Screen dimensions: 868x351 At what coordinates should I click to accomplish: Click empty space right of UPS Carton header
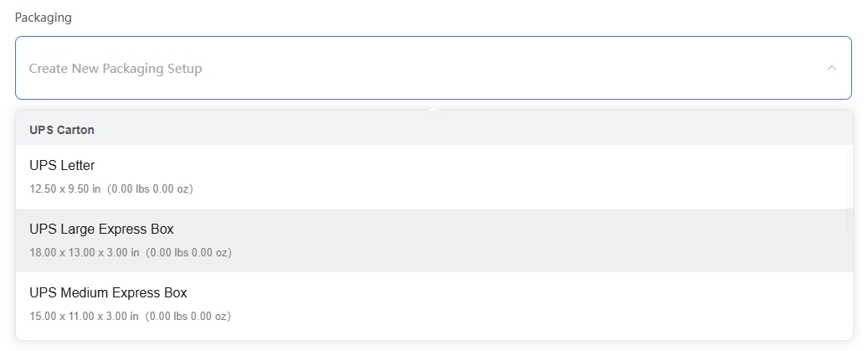502,130
